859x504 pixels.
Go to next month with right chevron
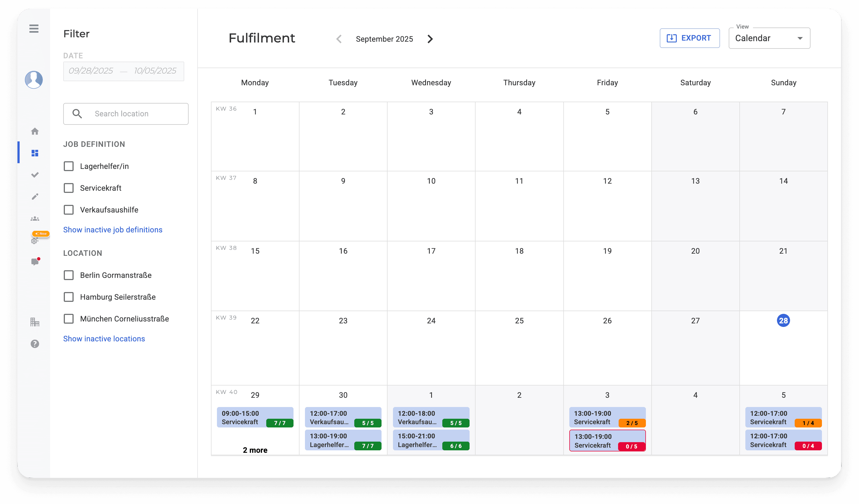(430, 39)
